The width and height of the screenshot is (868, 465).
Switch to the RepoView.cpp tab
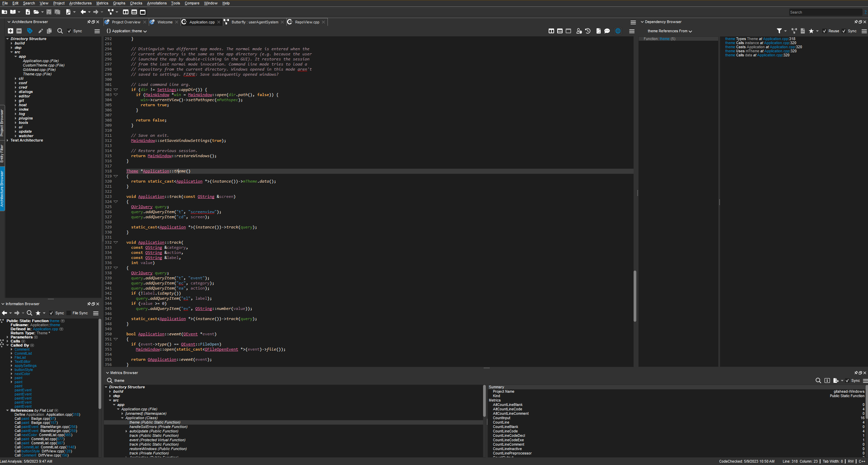(307, 22)
